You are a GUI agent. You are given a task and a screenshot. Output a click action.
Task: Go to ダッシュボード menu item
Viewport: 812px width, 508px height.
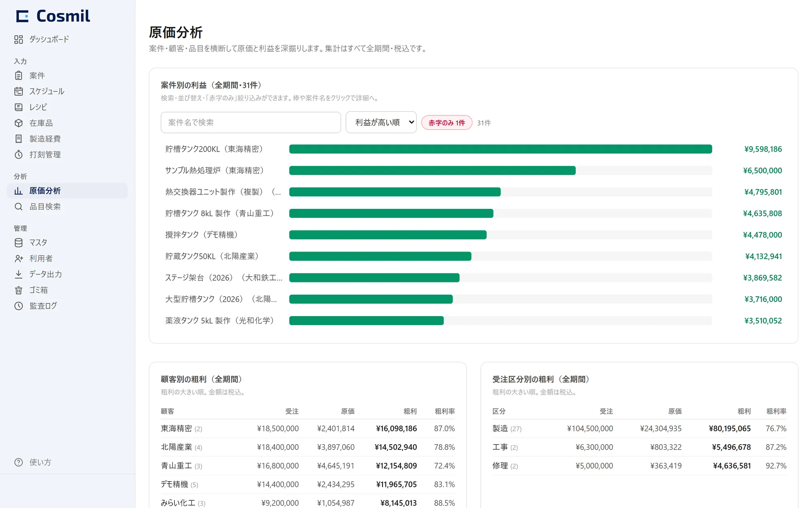(67, 39)
